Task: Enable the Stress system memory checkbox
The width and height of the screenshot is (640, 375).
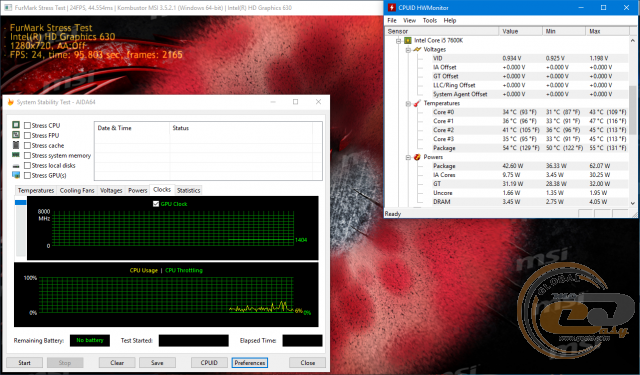Action: click(27, 155)
